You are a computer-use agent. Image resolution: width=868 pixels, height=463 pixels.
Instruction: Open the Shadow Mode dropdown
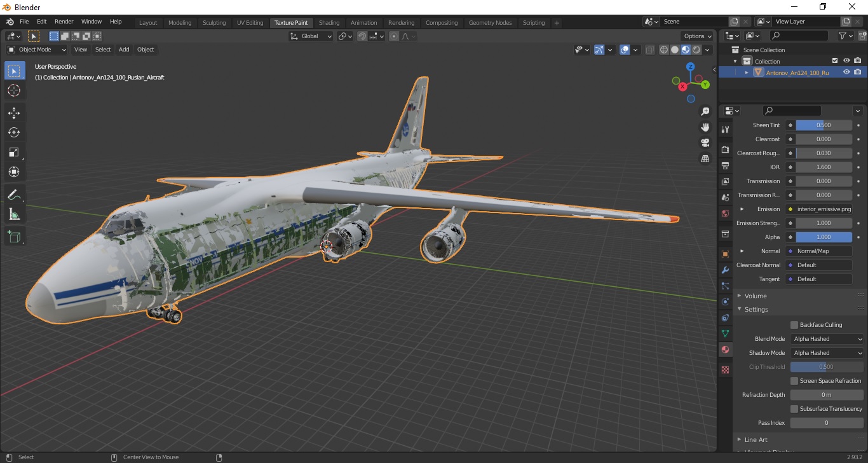click(x=827, y=353)
